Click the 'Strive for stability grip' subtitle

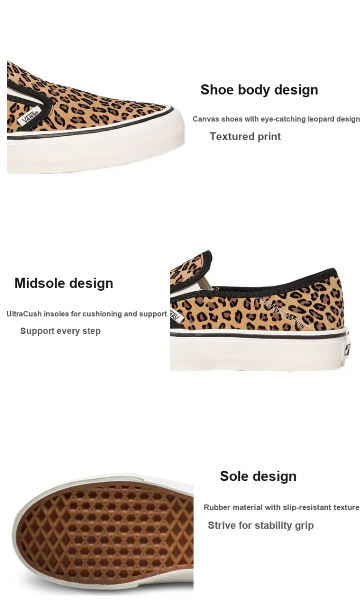(261, 525)
